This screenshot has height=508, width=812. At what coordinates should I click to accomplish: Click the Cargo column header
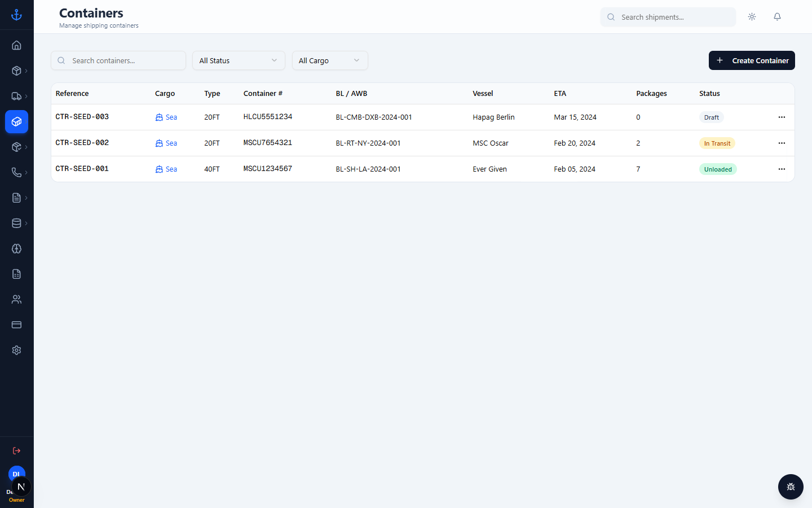[x=165, y=94]
